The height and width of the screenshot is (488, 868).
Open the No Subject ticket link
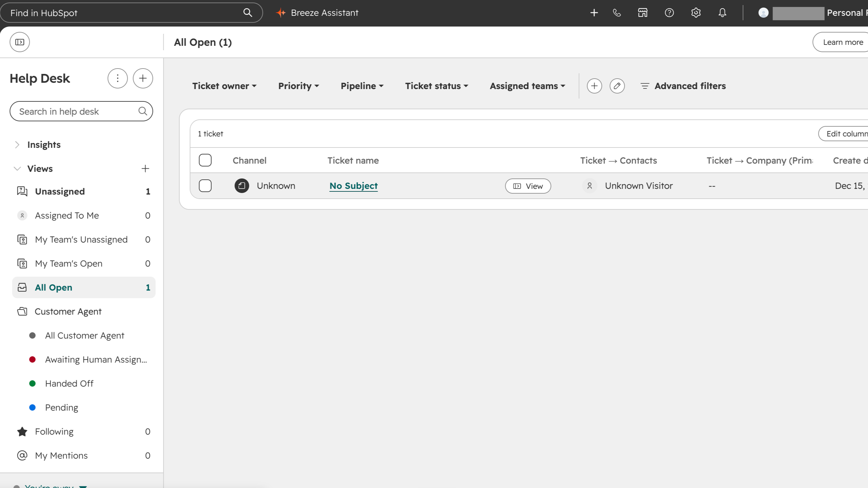(354, 186)
